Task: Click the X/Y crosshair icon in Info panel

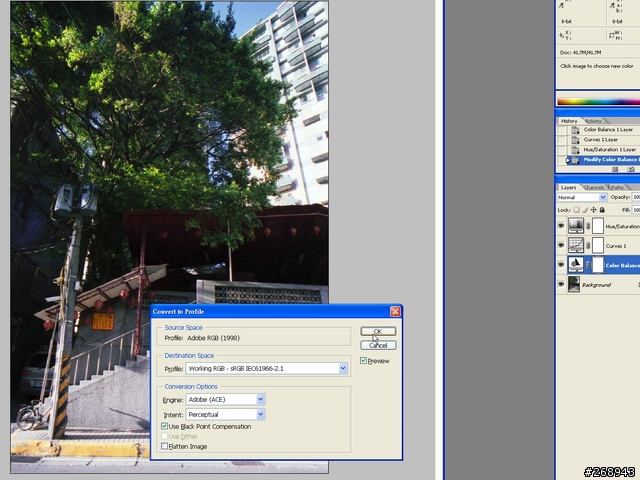Action: pyautogui.click(x=562, y=36)
